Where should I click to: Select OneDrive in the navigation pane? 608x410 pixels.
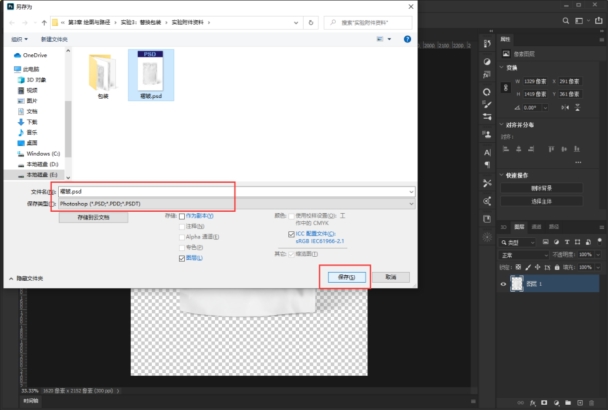(x=31, y=55)
